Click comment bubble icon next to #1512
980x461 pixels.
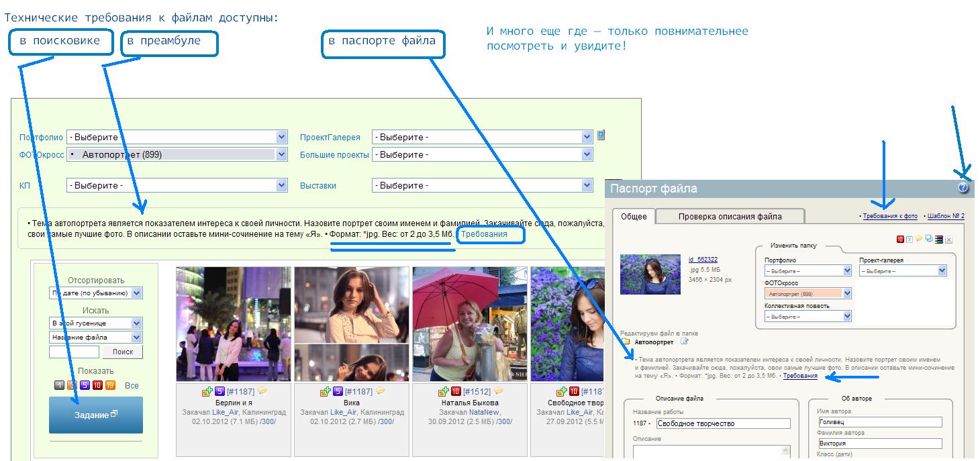click(x=499, y=391)
